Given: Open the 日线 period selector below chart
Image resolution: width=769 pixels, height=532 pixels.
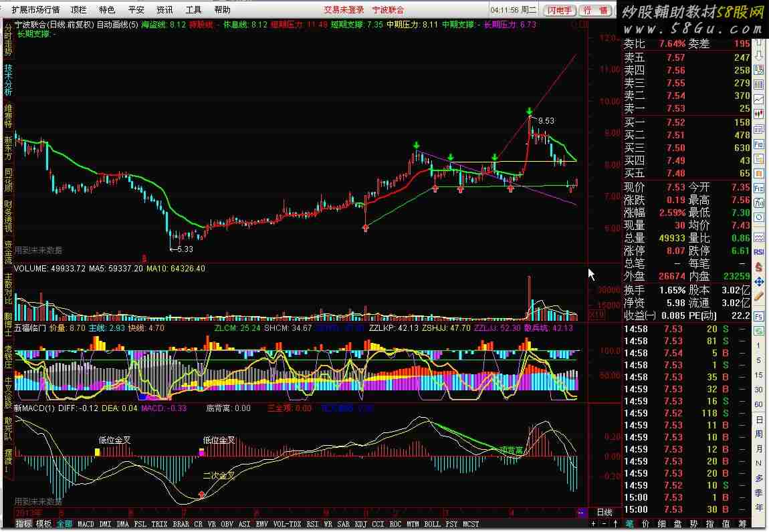Looking at the screenshot, I should (x=605, y=513).
